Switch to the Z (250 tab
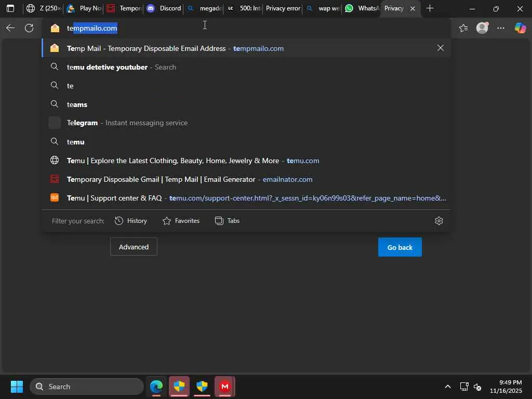 44,8
